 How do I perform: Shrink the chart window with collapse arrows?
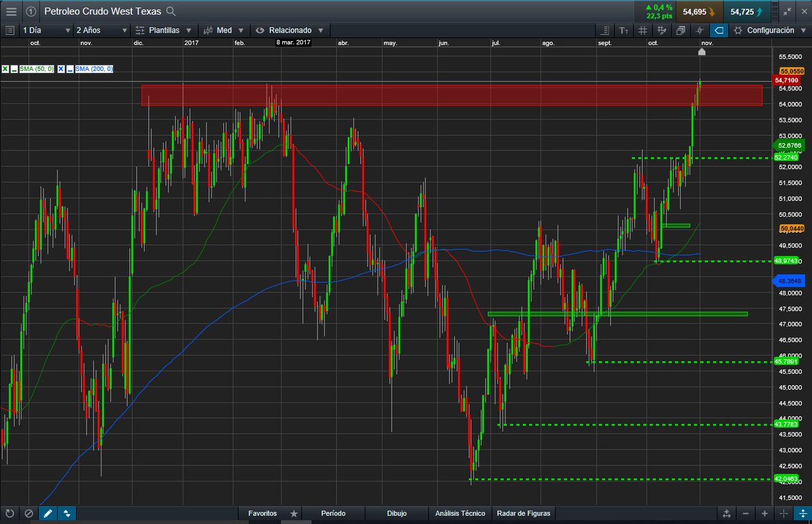click(786, 11)
